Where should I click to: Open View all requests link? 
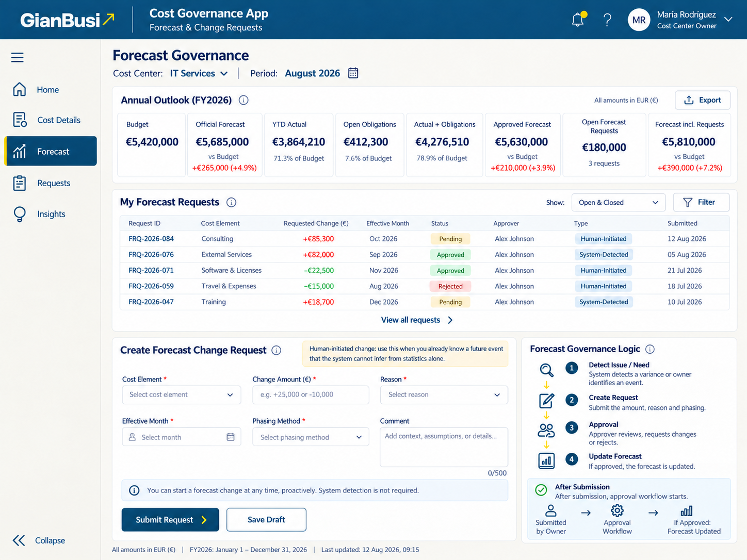[417, 320]
